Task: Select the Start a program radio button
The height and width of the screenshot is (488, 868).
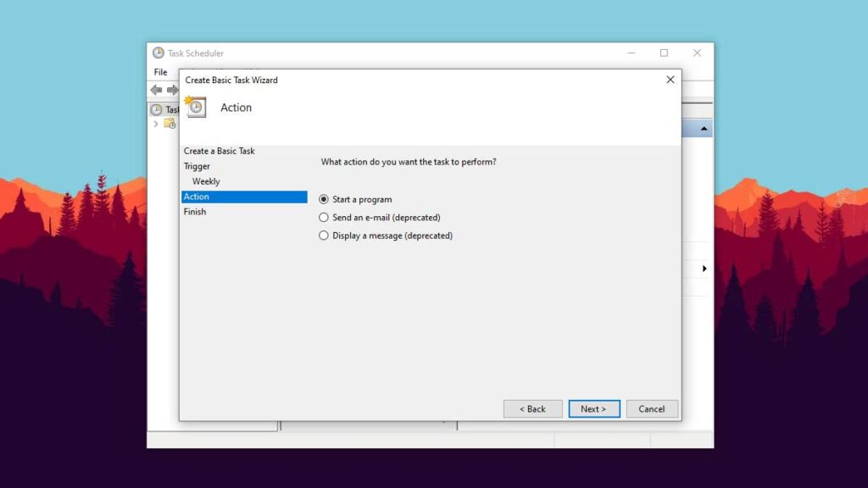Action: point(324,199)
